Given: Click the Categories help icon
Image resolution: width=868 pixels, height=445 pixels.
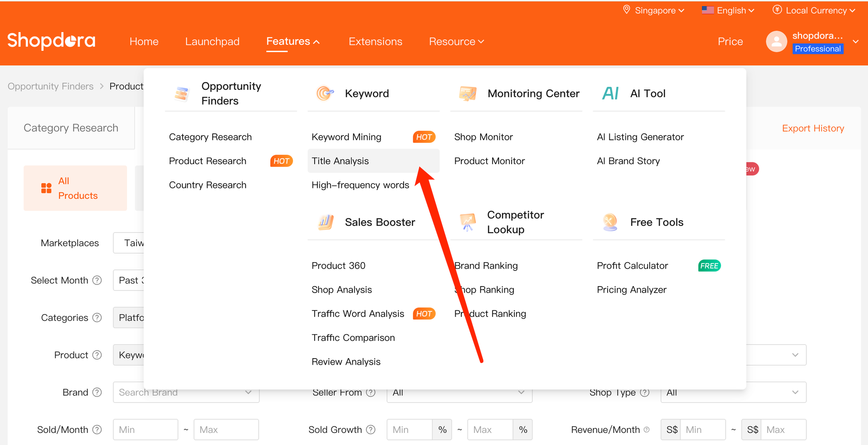Looking at the screenshot, I should pos(97,318).
